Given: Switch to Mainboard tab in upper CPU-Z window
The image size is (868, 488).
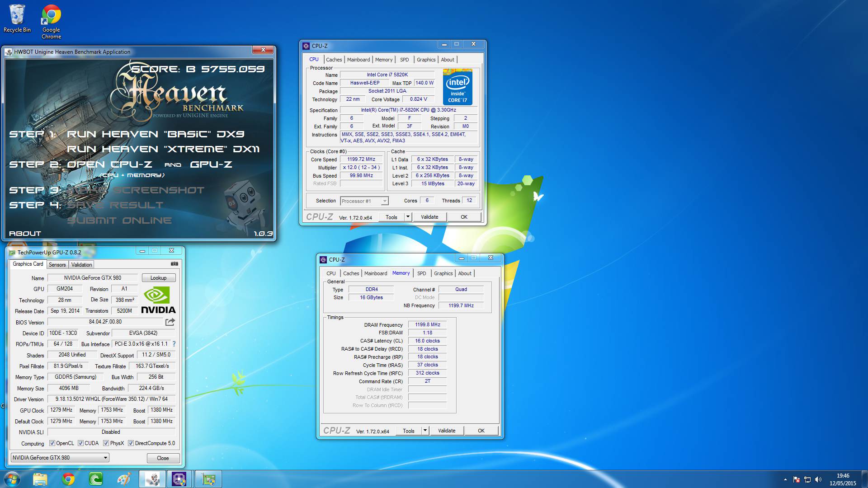Looking at the screenshot, I should (359, 60).
